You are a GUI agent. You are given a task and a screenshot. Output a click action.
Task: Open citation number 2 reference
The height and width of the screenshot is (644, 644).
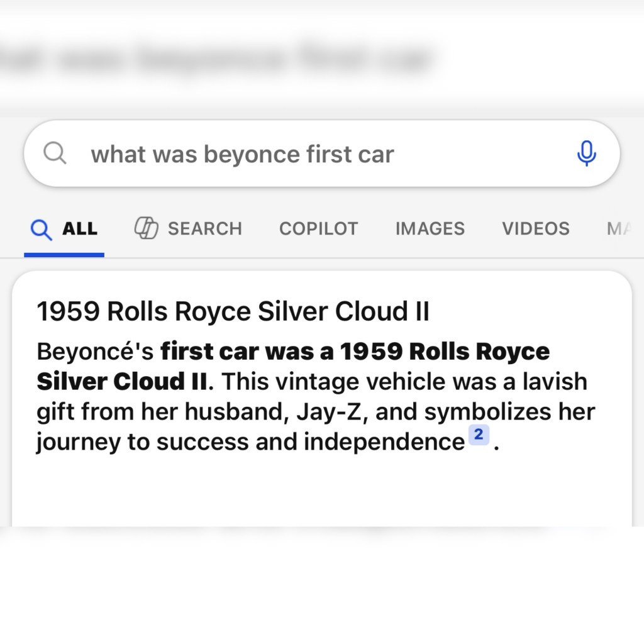(x=479, y=435)
